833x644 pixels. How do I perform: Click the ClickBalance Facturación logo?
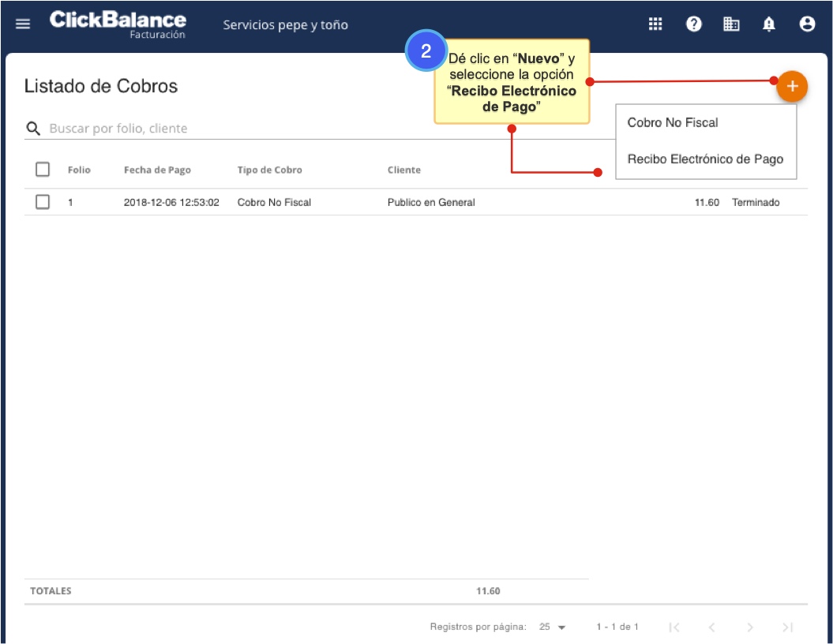[118, 24]
